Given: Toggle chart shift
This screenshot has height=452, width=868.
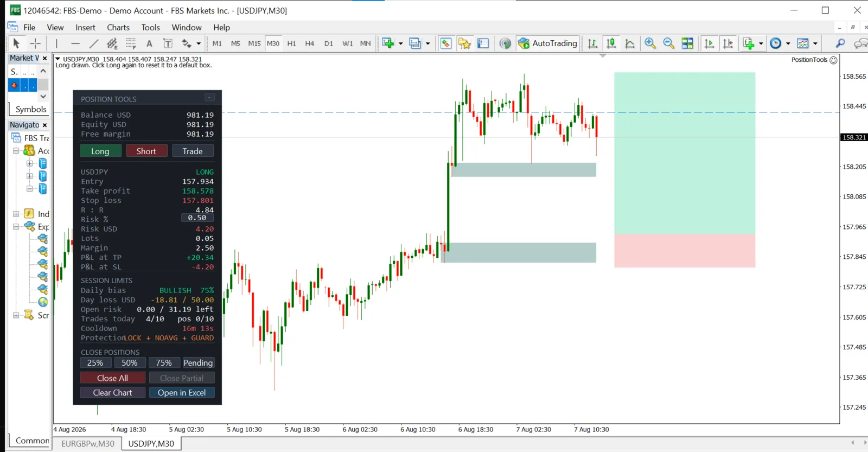Looking at the screenshot, I should tap(728, 43).
